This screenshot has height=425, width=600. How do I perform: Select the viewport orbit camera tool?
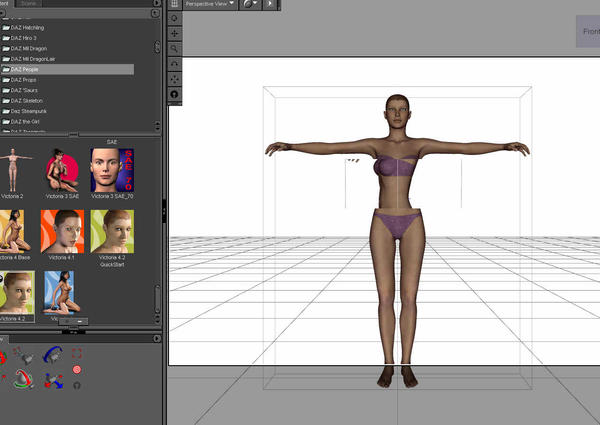pos(174,18)
